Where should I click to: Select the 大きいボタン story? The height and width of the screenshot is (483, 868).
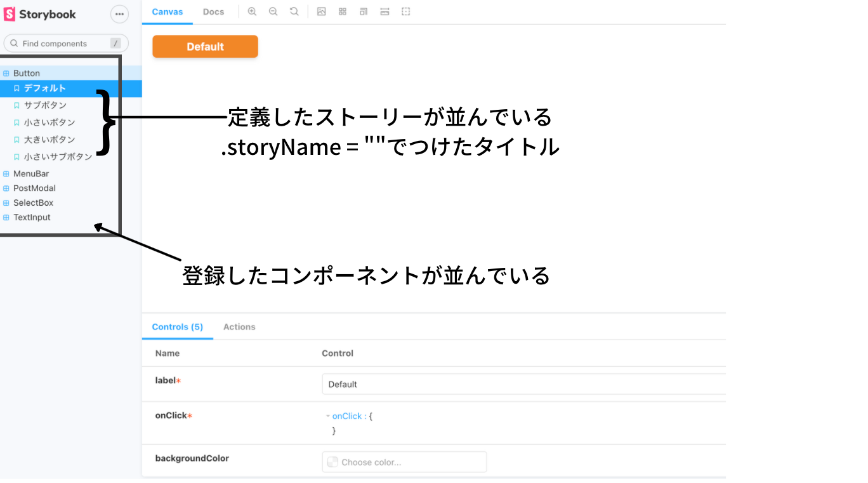(x=49, y=140)
